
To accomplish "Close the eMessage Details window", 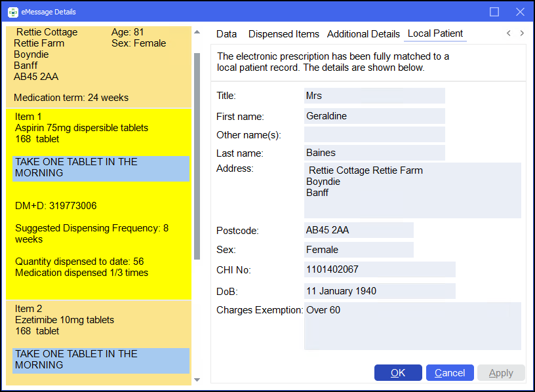I will [x=520, y=12].
